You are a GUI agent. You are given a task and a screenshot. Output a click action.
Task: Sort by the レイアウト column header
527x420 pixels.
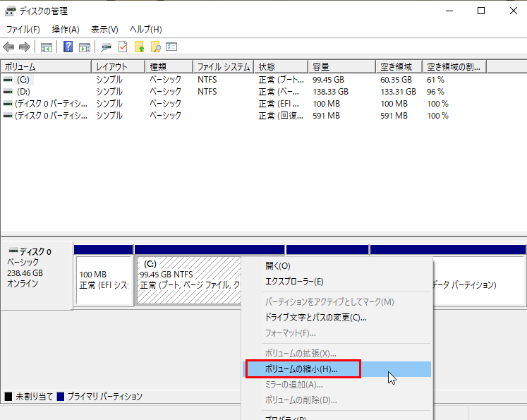click(119, 66)
